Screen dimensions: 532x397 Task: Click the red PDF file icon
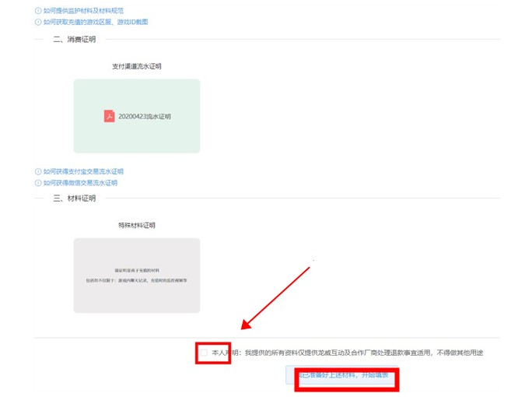click(x=110, y=116)
